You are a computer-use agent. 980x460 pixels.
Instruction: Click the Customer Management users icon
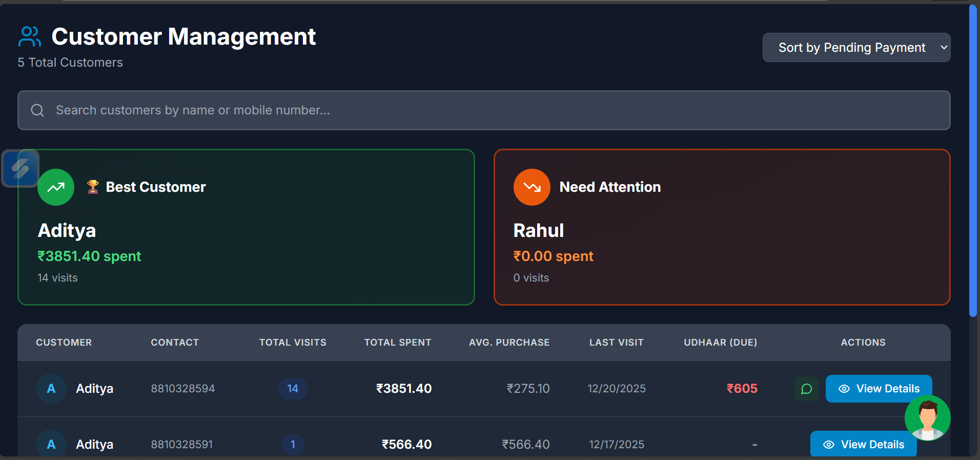pos(29,36)
